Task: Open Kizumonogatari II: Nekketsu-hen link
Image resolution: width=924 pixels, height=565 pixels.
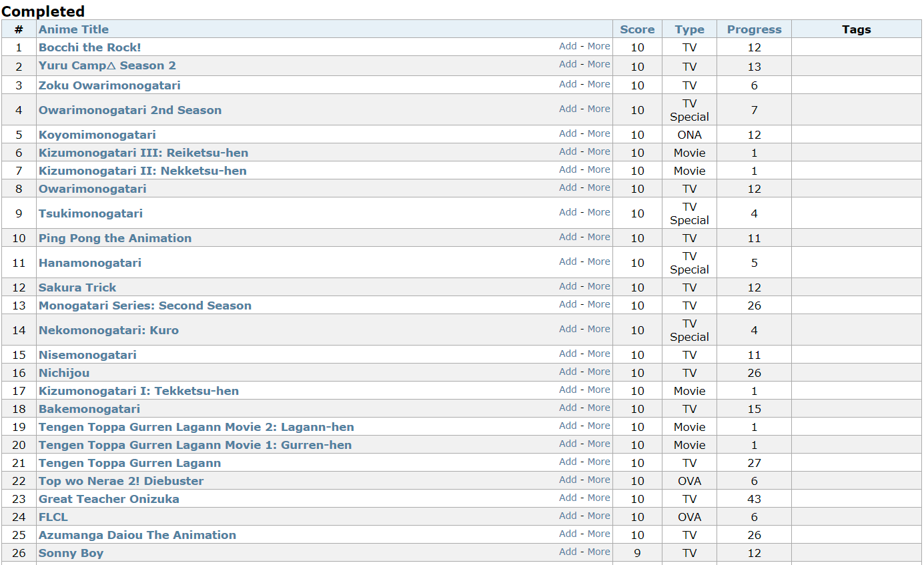Action: point(142,171)
